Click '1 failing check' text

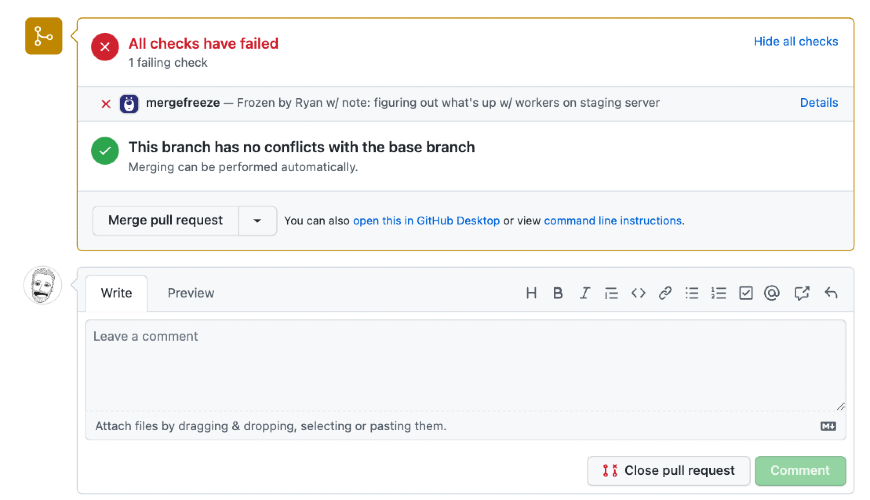click(168, 63)
